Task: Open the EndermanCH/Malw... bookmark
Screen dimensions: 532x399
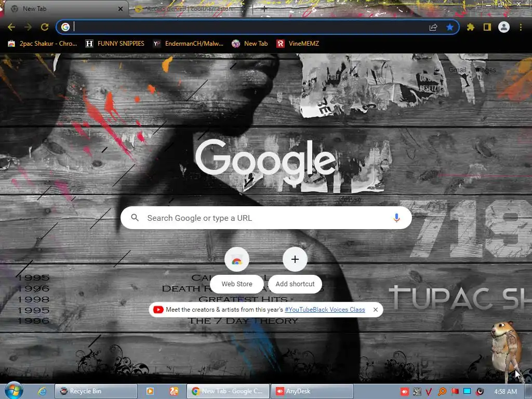Action: point(188,44)
